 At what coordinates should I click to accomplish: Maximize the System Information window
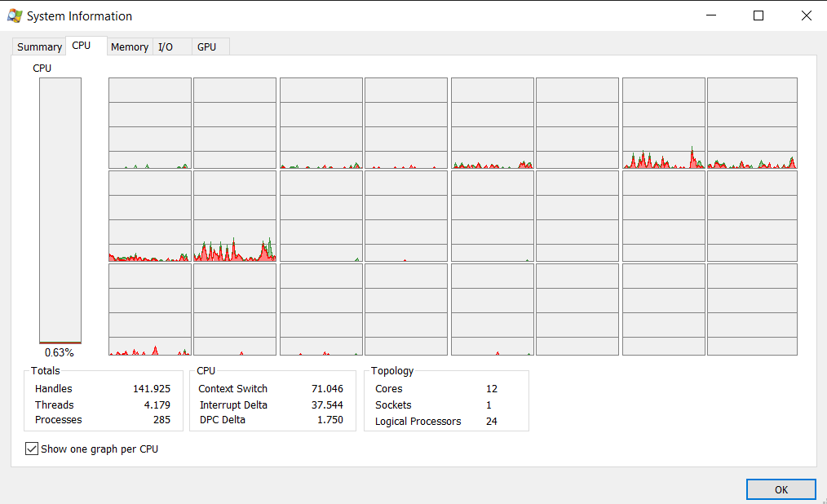(758, 15)
